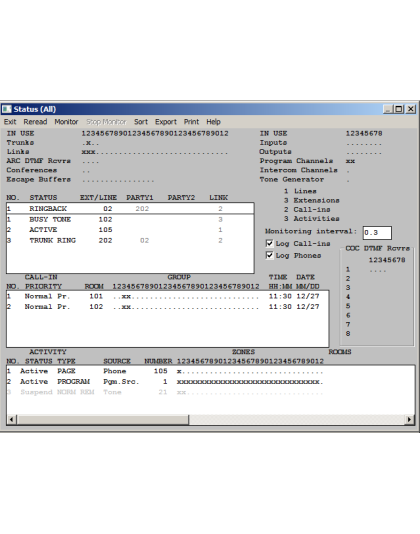This screenshot has height=534, width=420.
Task: Click the horizontal scrollbar thumb
Action: point(102,419)
